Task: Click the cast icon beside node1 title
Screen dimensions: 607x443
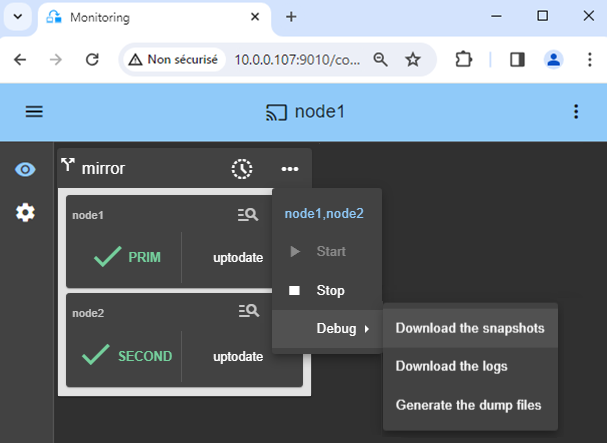Action: (276, 111)
